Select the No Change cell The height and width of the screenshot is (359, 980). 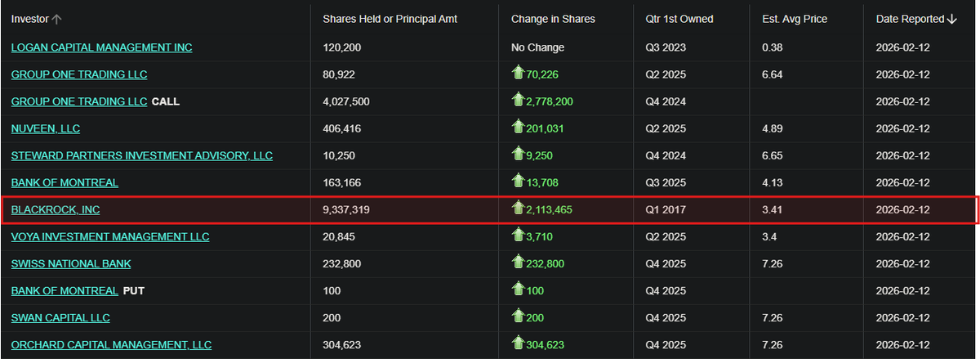click(x=537, y=47)
